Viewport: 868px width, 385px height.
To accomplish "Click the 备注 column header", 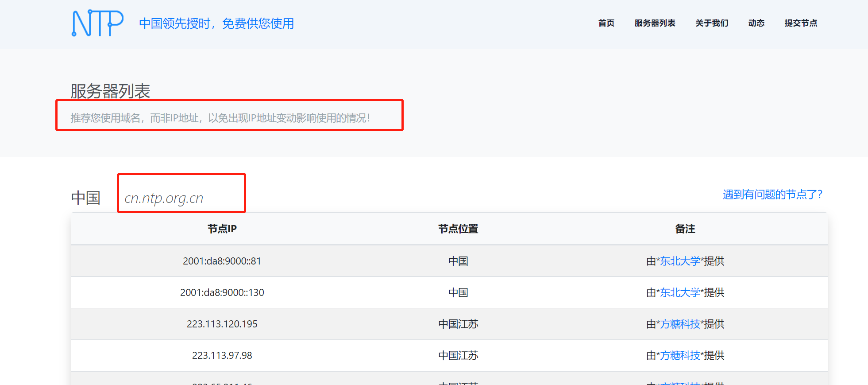I will pyautogui.click(x=685, y=229).
